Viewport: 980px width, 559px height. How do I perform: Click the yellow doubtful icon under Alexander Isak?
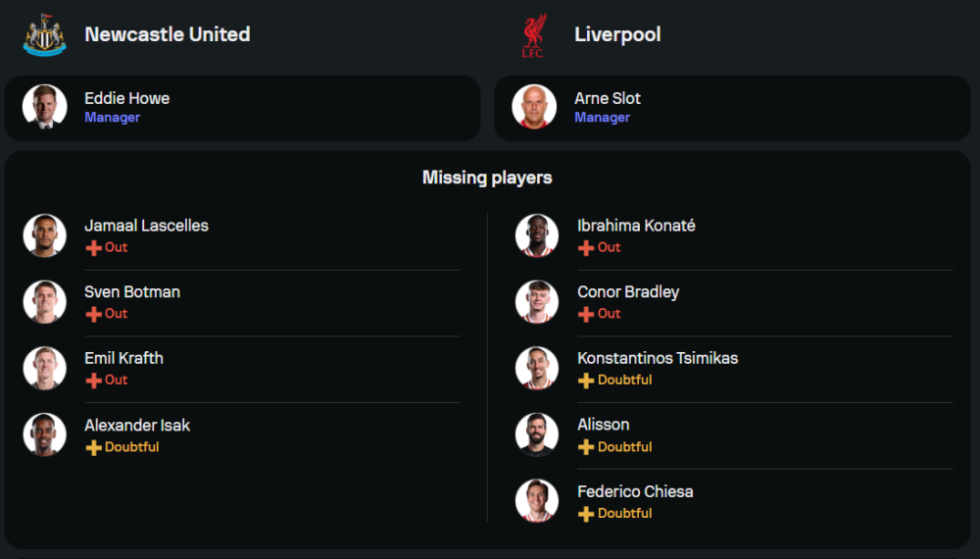pos(93,447)
